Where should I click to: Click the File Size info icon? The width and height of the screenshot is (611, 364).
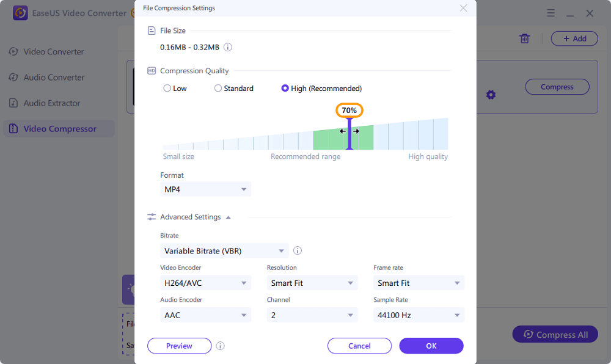click(228, 47)
